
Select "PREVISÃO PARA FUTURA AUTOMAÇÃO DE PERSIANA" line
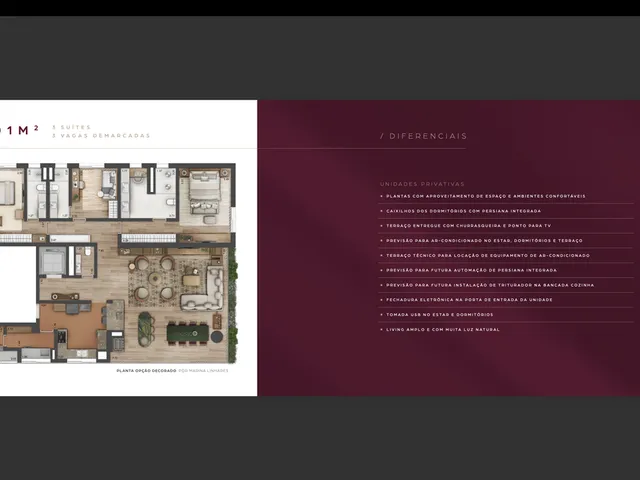coord(471,270)
